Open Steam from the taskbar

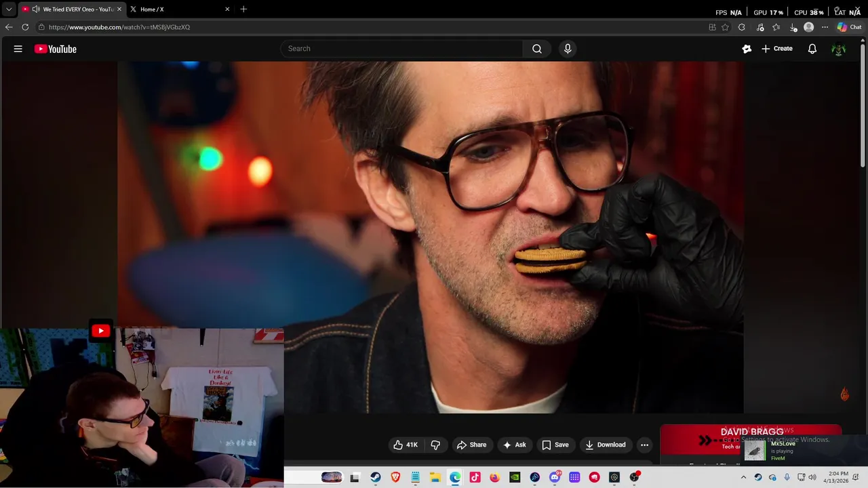pos(375,477)
